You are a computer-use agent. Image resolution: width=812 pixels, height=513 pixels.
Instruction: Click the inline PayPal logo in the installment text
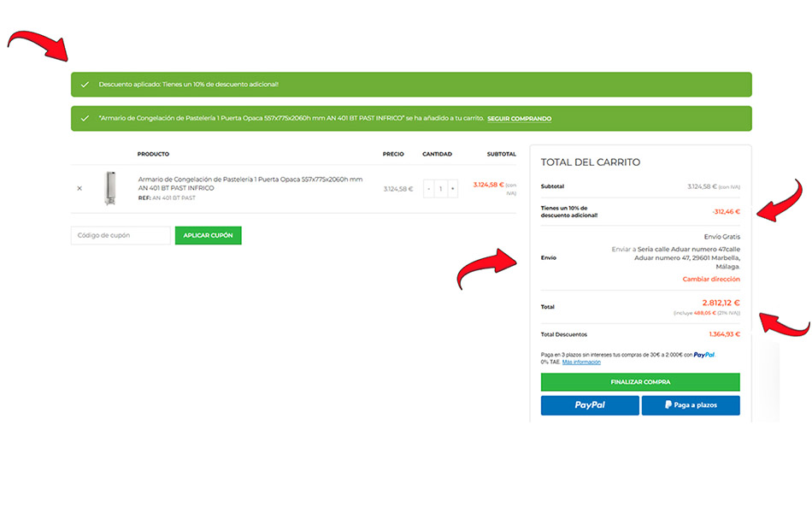703,354
